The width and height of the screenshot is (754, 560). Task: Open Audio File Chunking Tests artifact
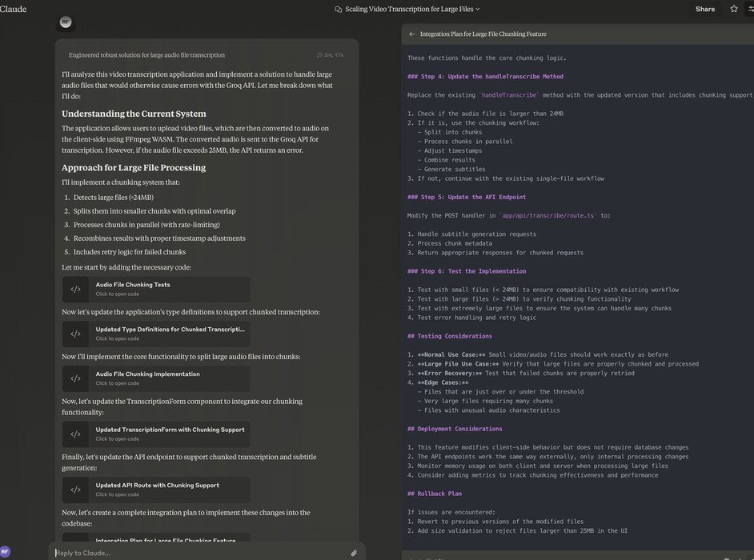click(x=156, y=289)
